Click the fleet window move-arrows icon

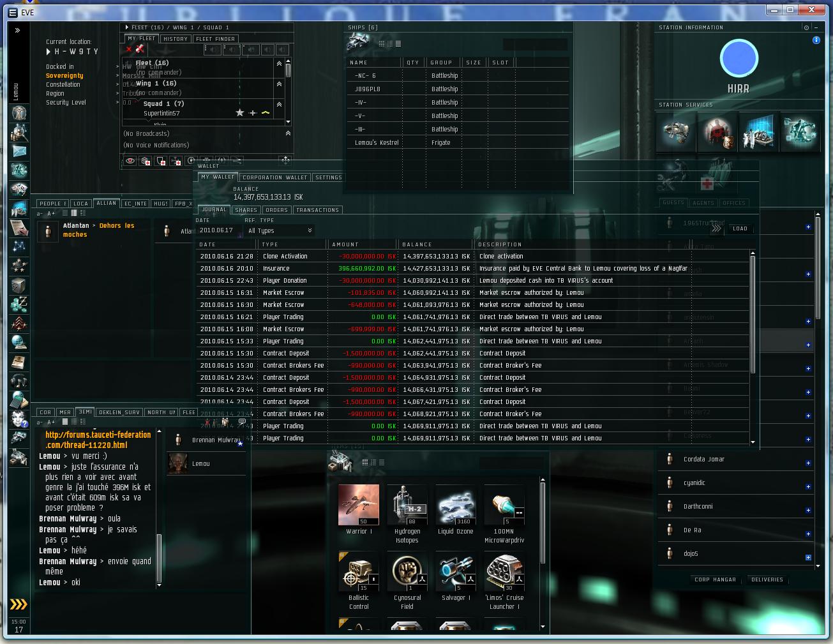coord(285,160)
